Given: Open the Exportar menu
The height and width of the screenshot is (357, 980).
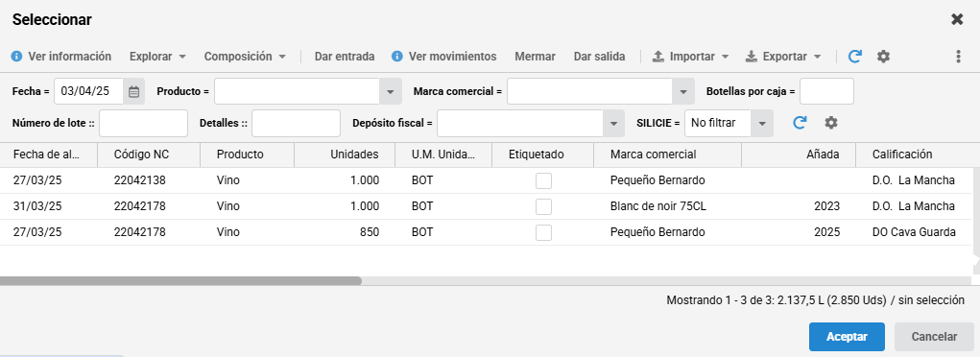Looking at the screenshot, I should 783,57.
